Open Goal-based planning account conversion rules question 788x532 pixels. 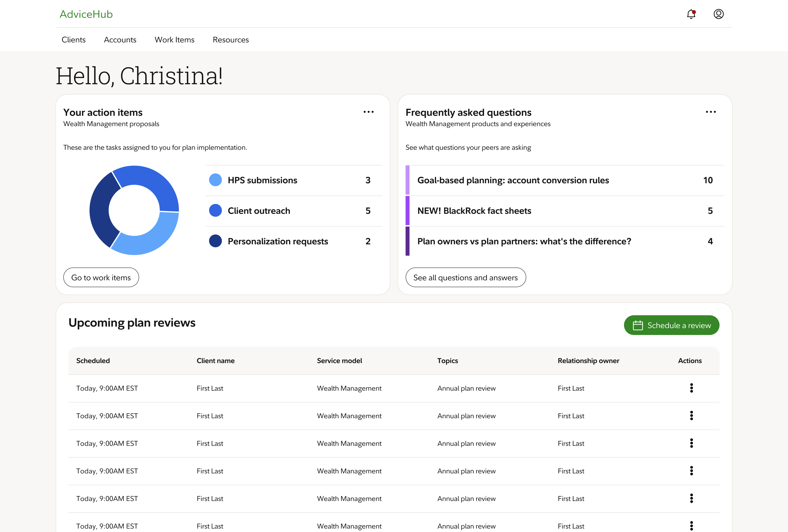(513, 180)
